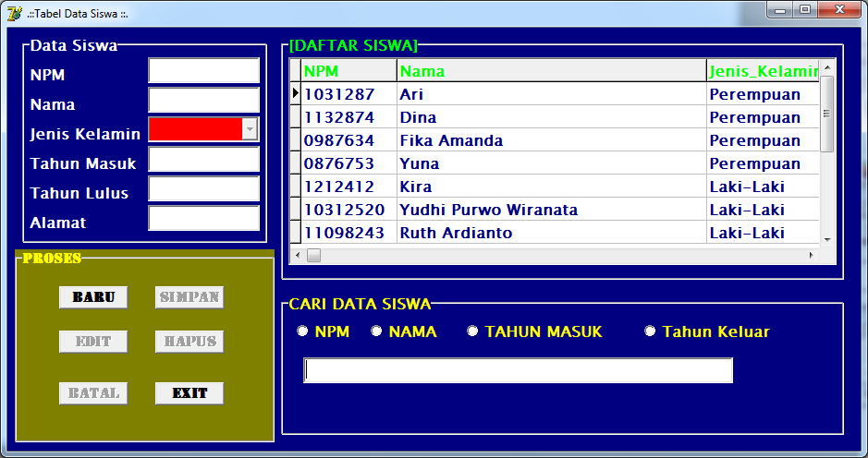Image resolution: width=868 pixels, height=458 pixels.
Task: Select NPM cell 0876753
Action: click(348, 163)
